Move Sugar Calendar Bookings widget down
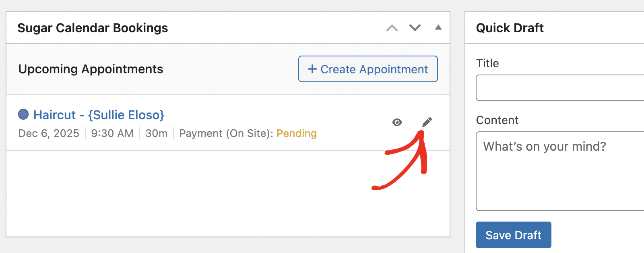 [x=414, y=28]
